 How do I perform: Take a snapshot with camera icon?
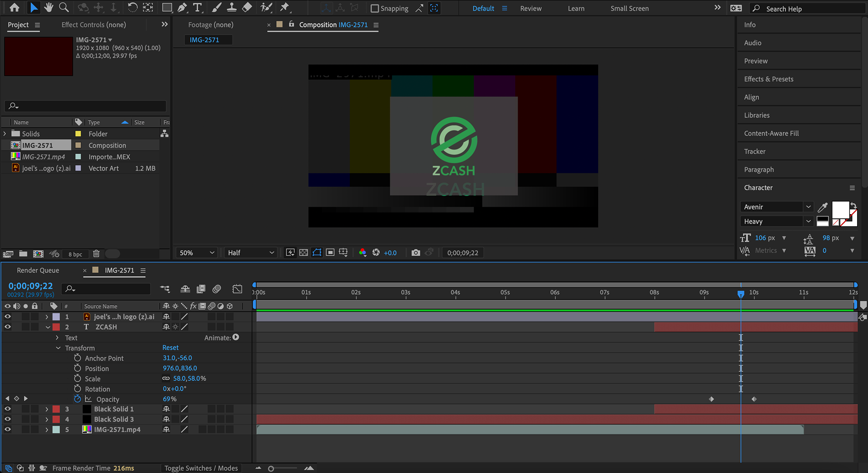click(415, 253)
